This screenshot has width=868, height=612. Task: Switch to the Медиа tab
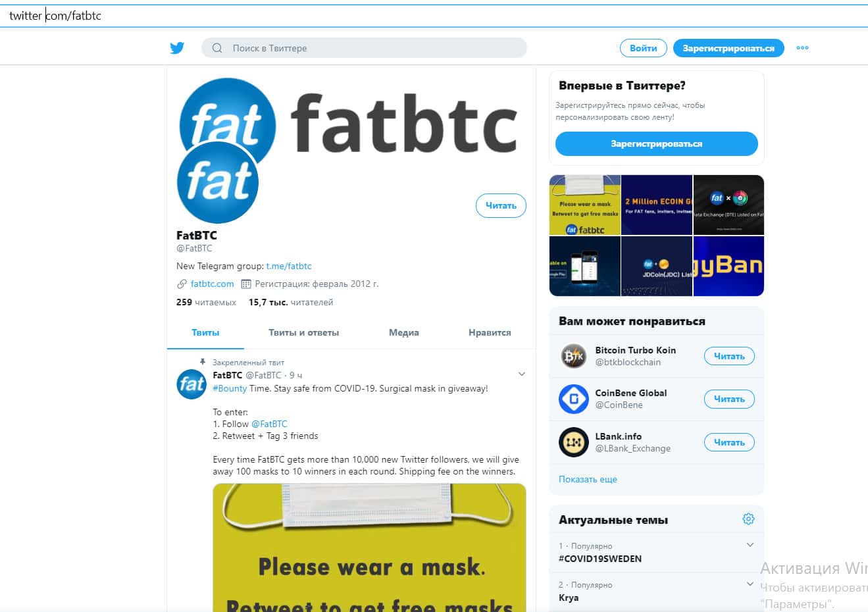(x=403, y=333)
